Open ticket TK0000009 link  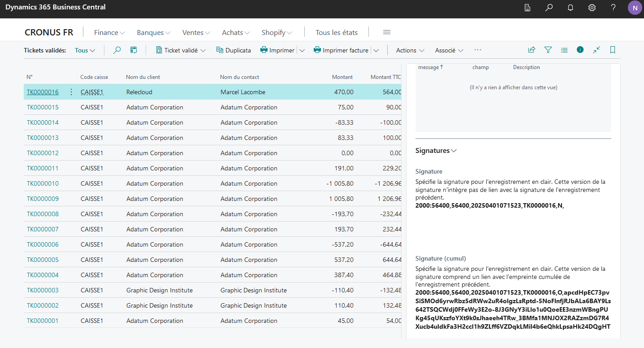coord(43,199)
